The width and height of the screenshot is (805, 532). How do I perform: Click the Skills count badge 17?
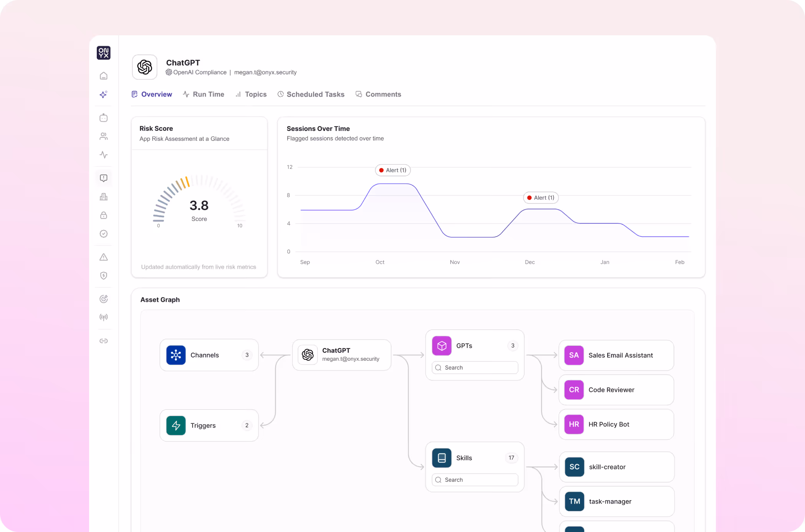tap(512, 458)
